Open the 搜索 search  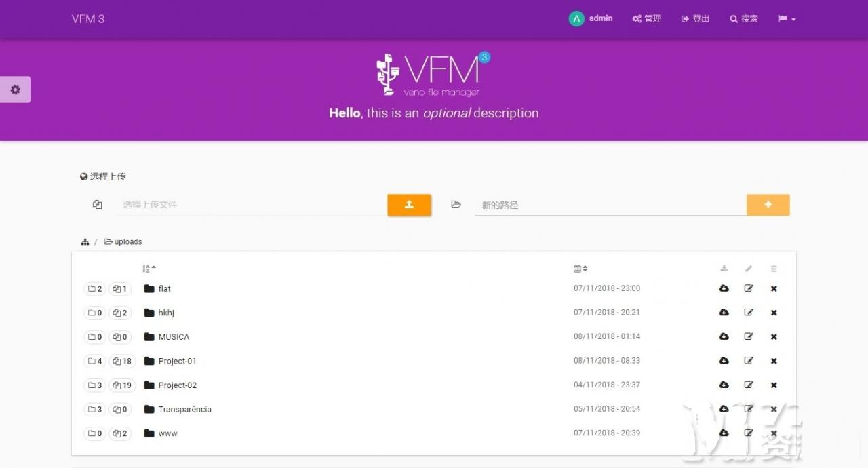click(744, 19)
